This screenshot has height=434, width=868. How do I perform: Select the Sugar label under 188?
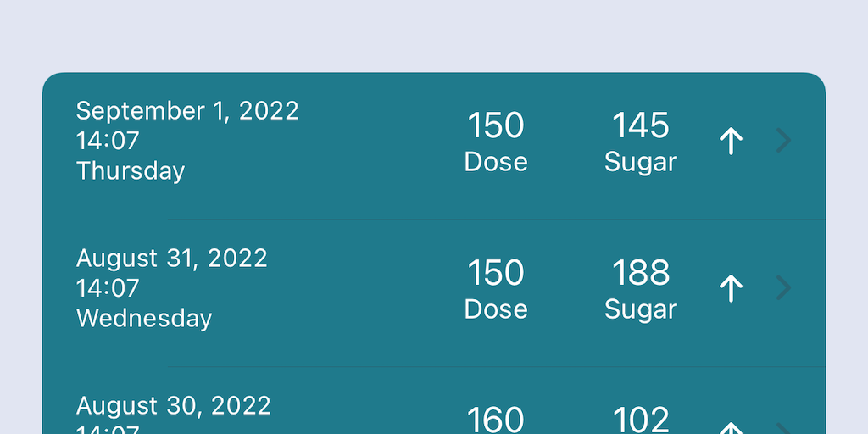[641, 309]
